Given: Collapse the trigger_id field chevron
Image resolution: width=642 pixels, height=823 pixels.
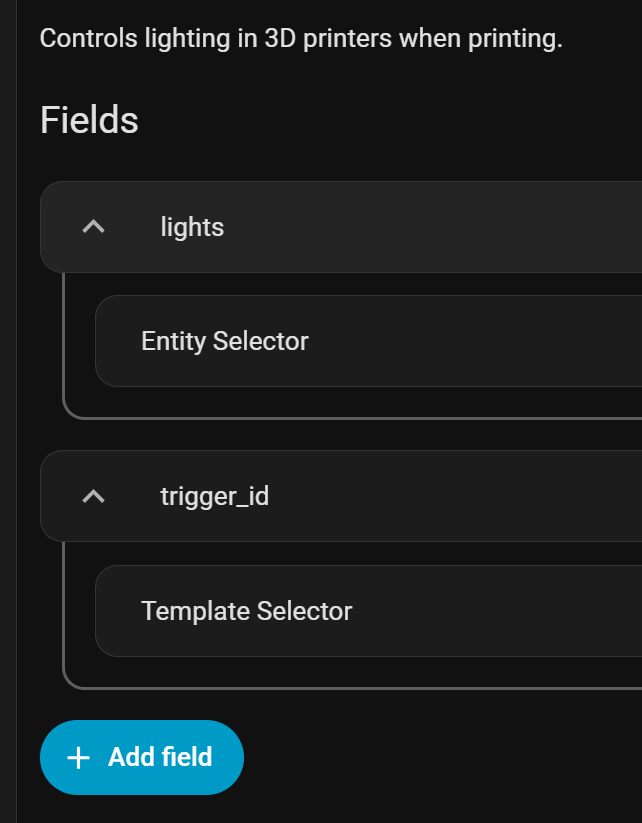Looking at the screenshot, I should (93, 496).
